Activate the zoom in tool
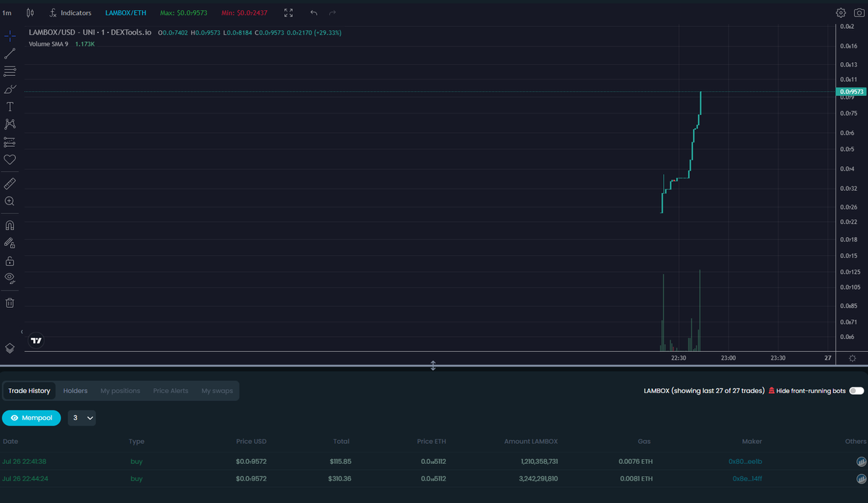 tap(10, 202)
